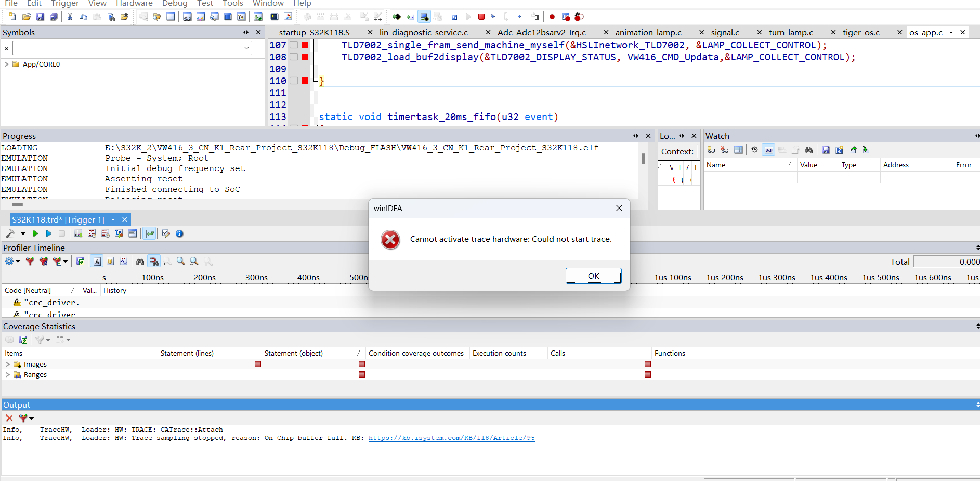The height and width of the screenshot is (481, 980).
Task: Toggle breakpoint box on line 107
Action: coord(294,45)
